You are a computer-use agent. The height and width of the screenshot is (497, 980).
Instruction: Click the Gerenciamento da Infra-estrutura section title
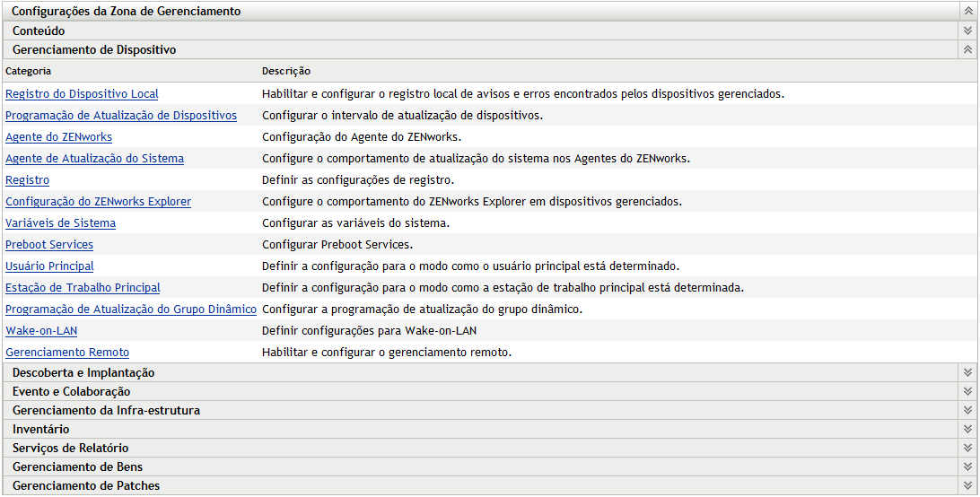coord(106,411)
